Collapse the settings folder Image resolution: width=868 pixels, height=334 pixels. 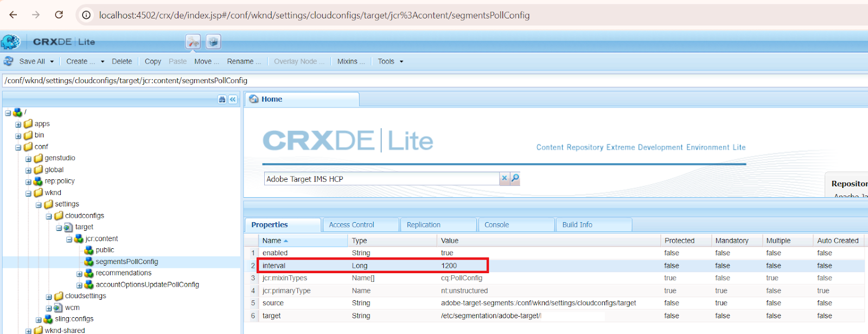39,205
